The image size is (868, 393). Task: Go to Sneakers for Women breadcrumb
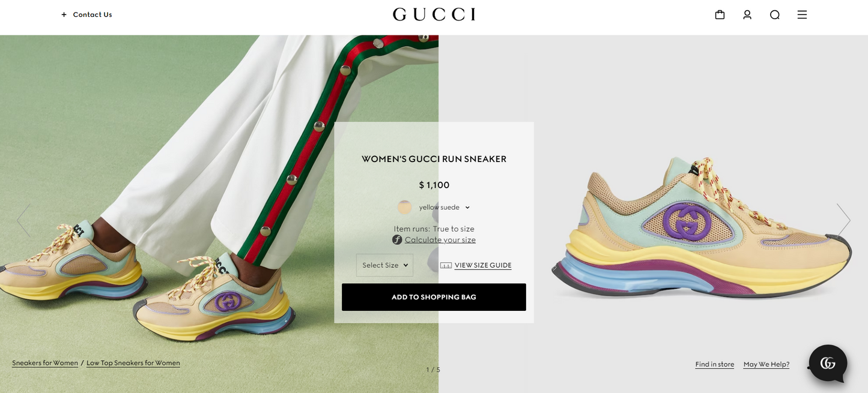pos(45,363)
